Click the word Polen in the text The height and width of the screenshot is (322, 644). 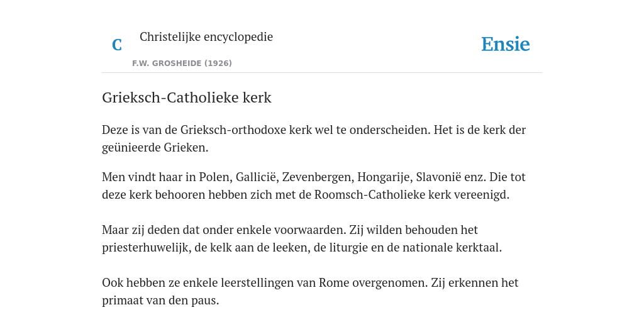tap(216, 177)
